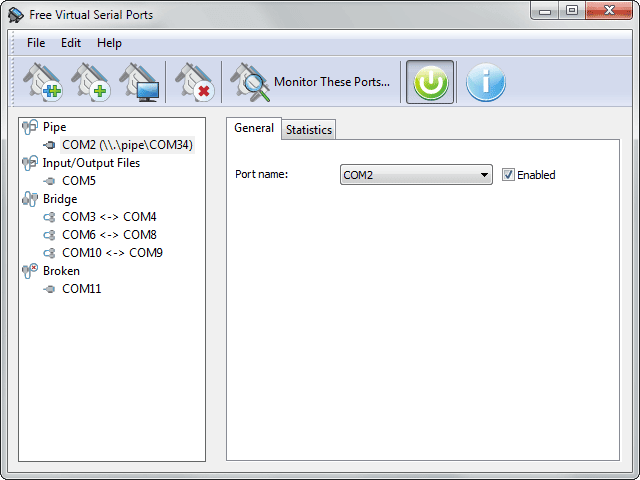Uncheck the Enabled checkbox
The image size is (640, 480).
click(x=508, y=175)
